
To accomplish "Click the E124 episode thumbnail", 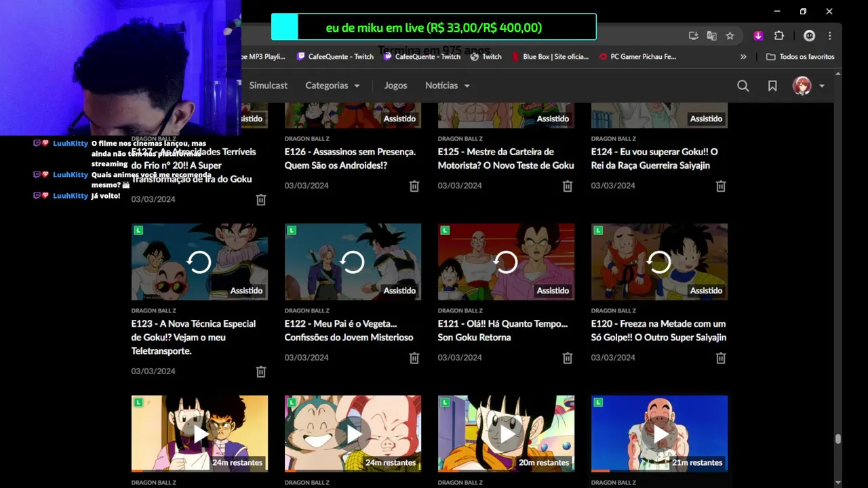I will pyautogui.click(x=659, y=115).
